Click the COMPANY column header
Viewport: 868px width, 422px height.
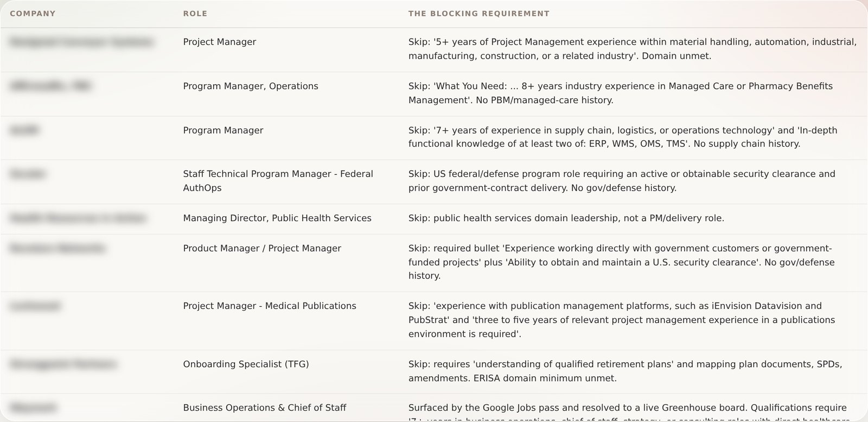(x=33, y=14)
